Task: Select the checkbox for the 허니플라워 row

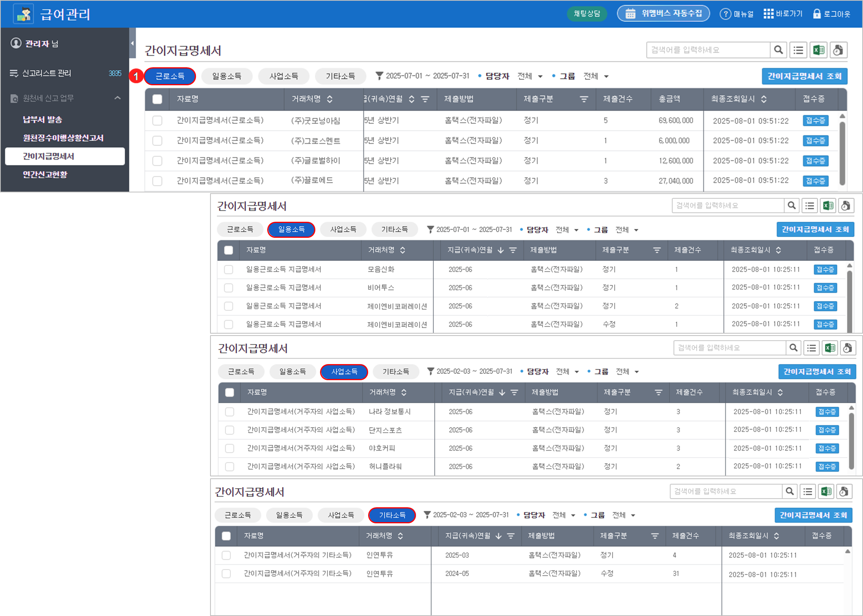Action: click(x=230, y=467)
